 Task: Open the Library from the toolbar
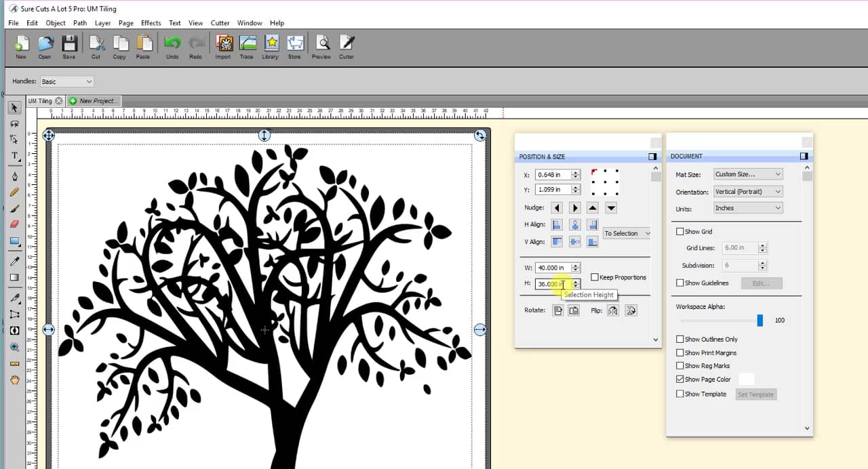(x=271, y=46)
